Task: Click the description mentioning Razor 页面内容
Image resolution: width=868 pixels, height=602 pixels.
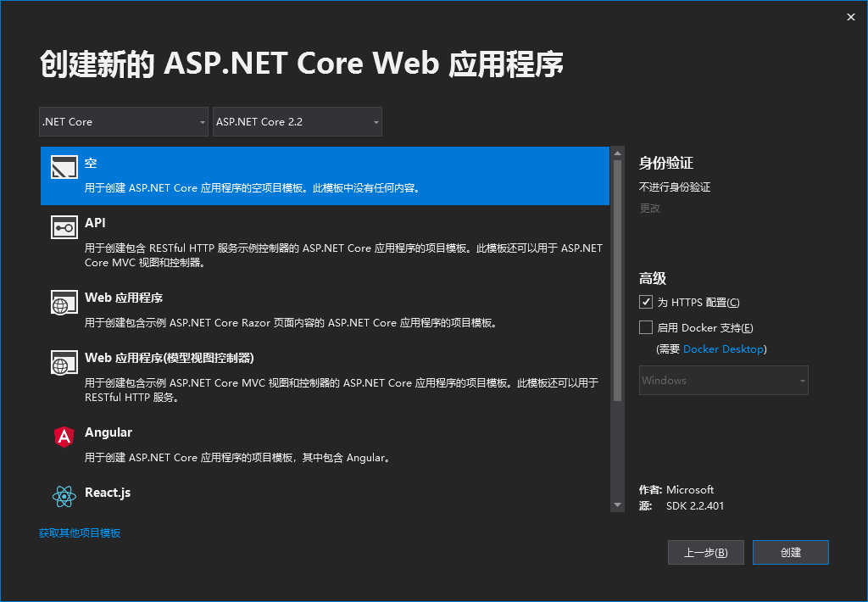Action: [292, 323]
